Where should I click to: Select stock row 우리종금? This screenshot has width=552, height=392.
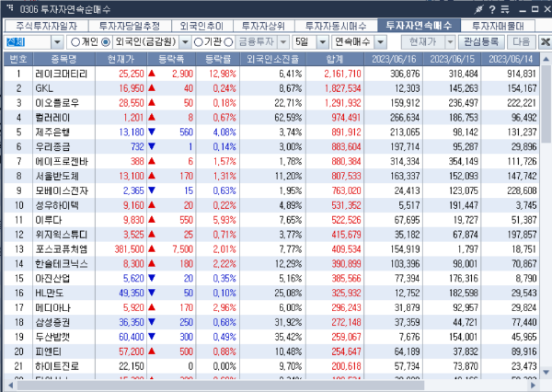tap(271, 147)
